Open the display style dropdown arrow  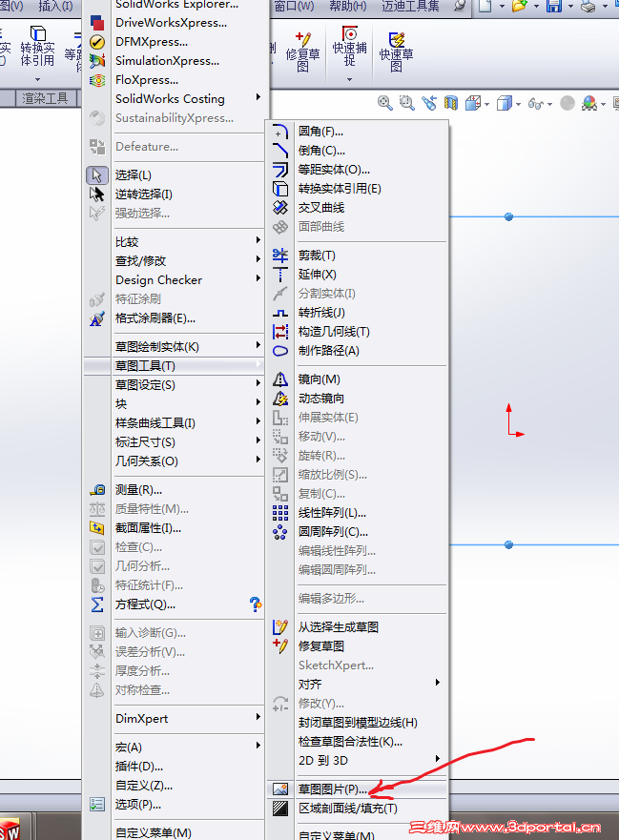pos(518,104)
